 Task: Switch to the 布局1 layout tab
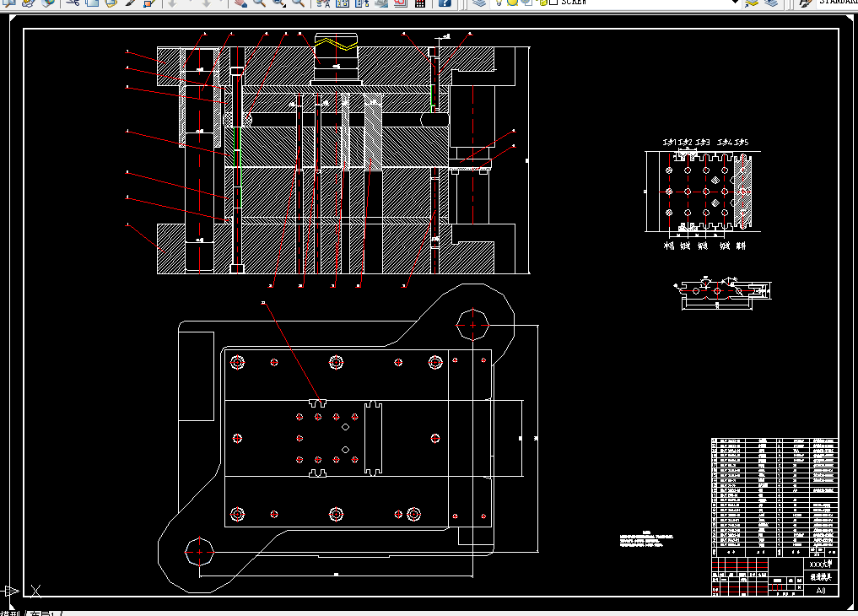point(41,613)
